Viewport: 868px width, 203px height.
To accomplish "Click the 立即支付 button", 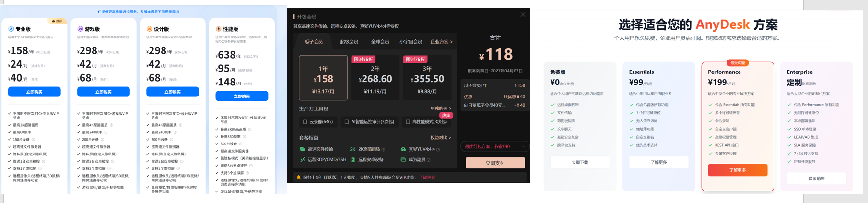I will pyautogui.click(x=495, y=163).
